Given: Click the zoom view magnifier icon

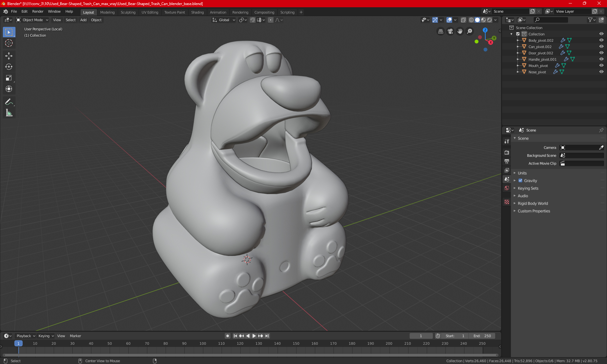Looking at the screenshot, I should pyautogui.click(x=470, y=31).
